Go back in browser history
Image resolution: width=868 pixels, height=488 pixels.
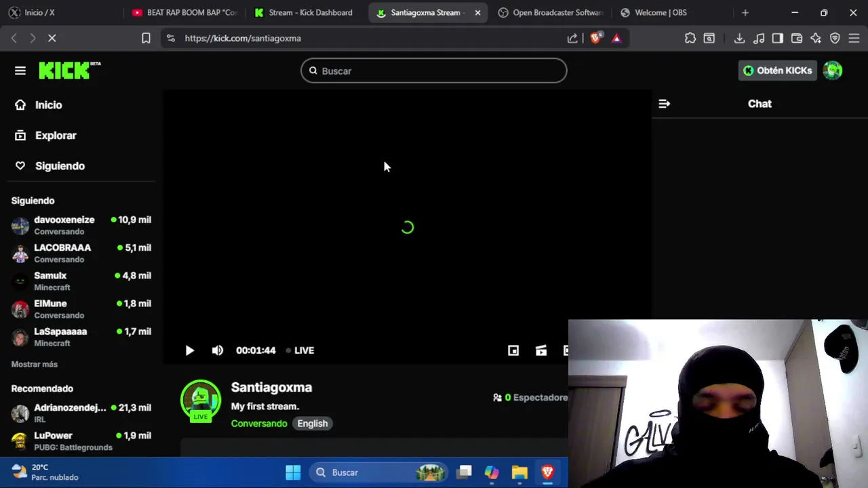[14, 39]
